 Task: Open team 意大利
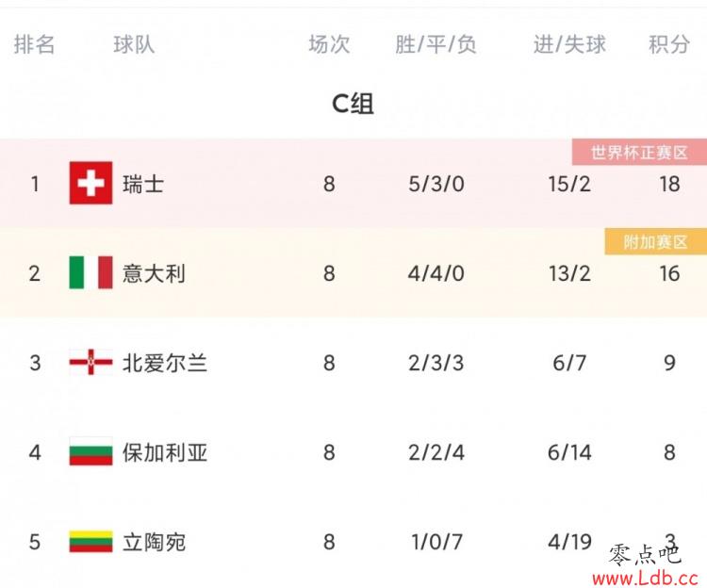pyautogui.click(x=154, y=273)
